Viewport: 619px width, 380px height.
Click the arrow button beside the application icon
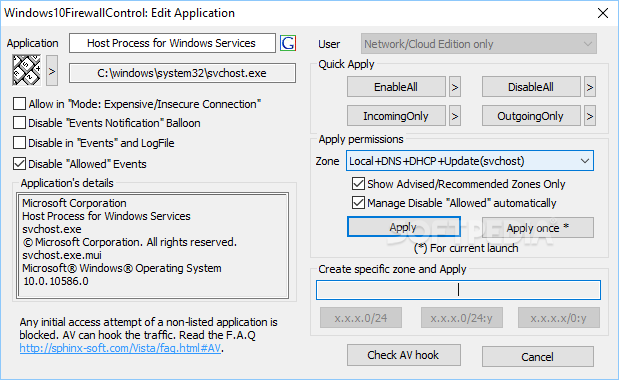click(52, 71)
